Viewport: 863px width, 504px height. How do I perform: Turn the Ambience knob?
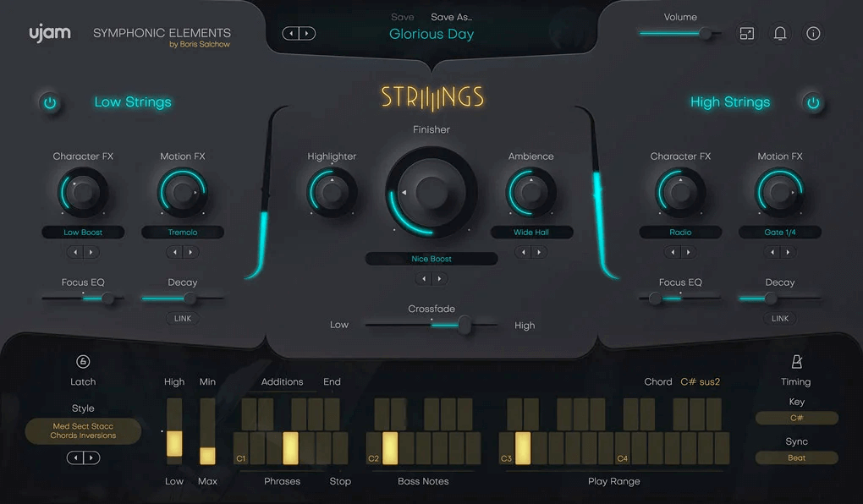pyautogui.click(x=531, y=191)
